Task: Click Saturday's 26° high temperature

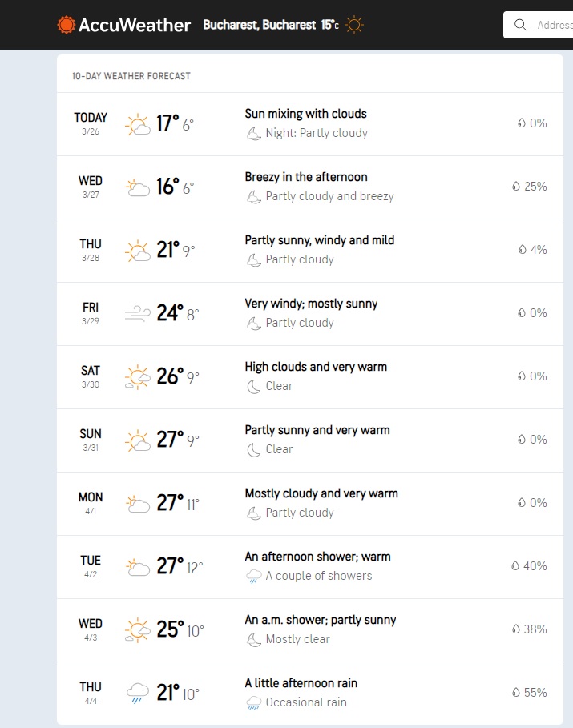Action: (170, 376)
